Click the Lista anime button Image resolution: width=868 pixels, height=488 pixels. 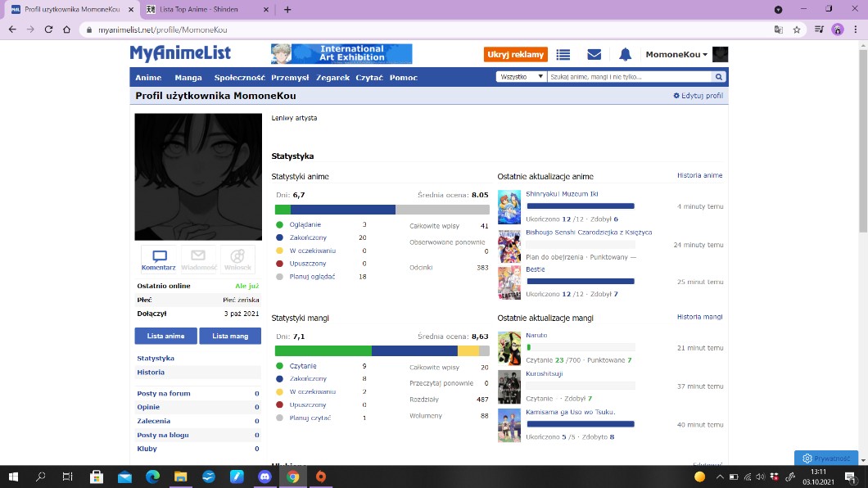165,336
